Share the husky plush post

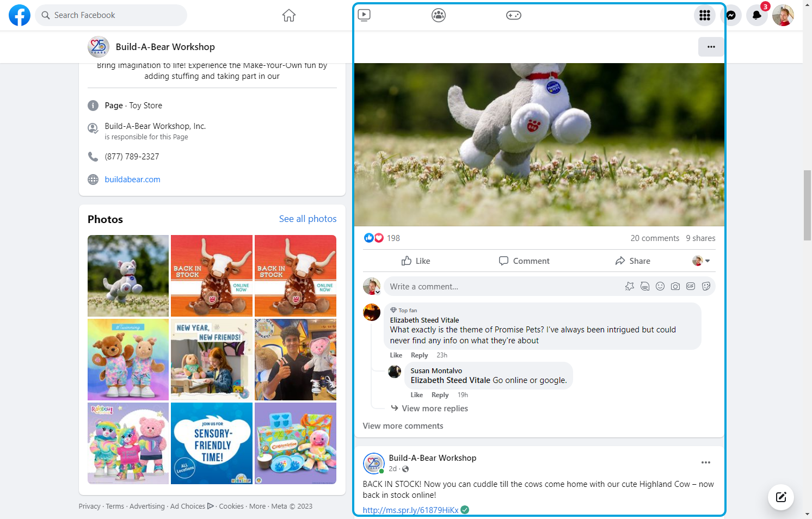[x=632, y=261]
